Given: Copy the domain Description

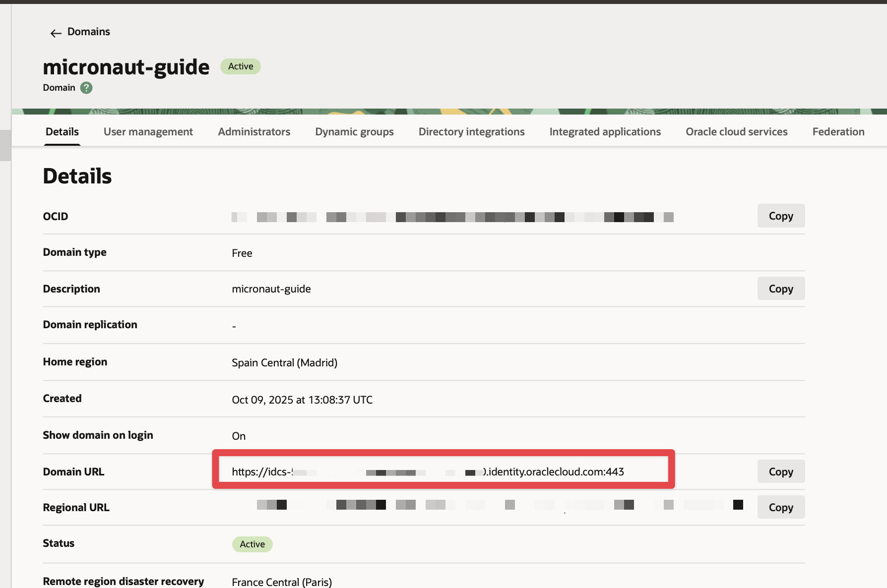Looking at the screenshot, I should (780, 289).
